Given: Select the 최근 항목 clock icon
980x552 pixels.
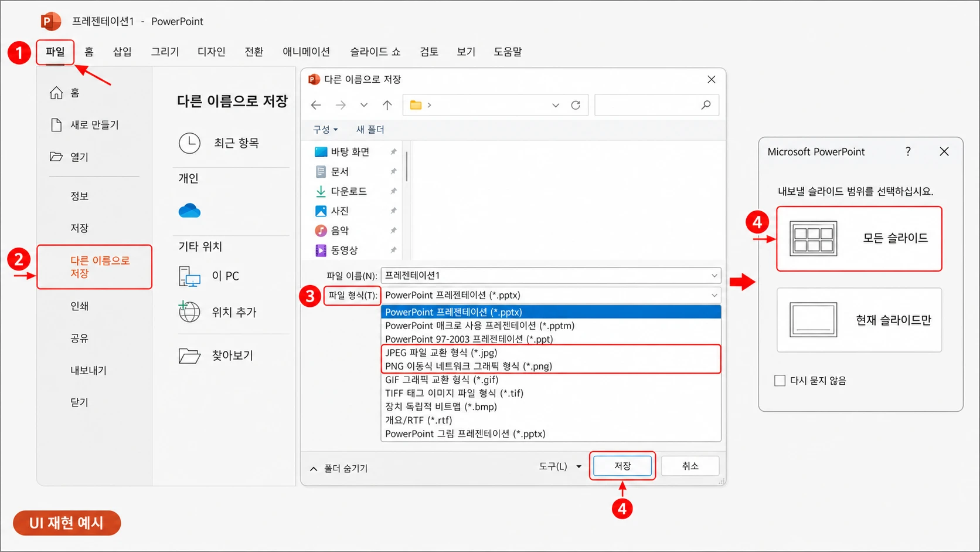Looking at the screenshot, I should [x=189, y=143].
